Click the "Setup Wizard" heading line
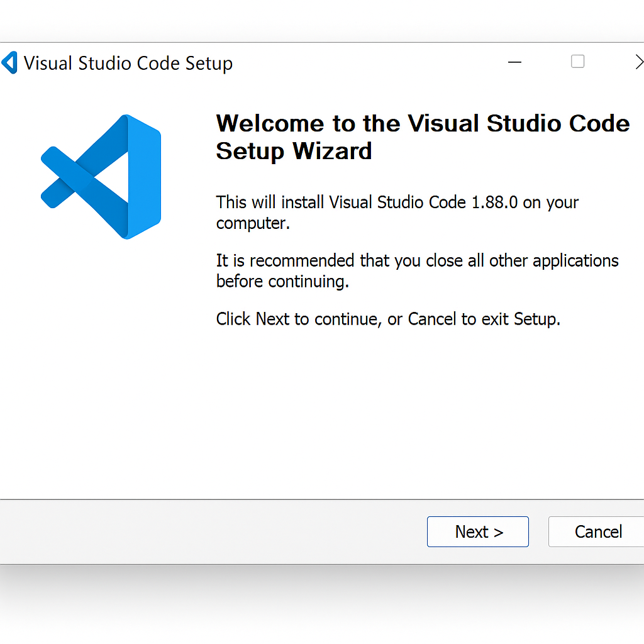This screenshot has width=644, height=644. [294, 152]
